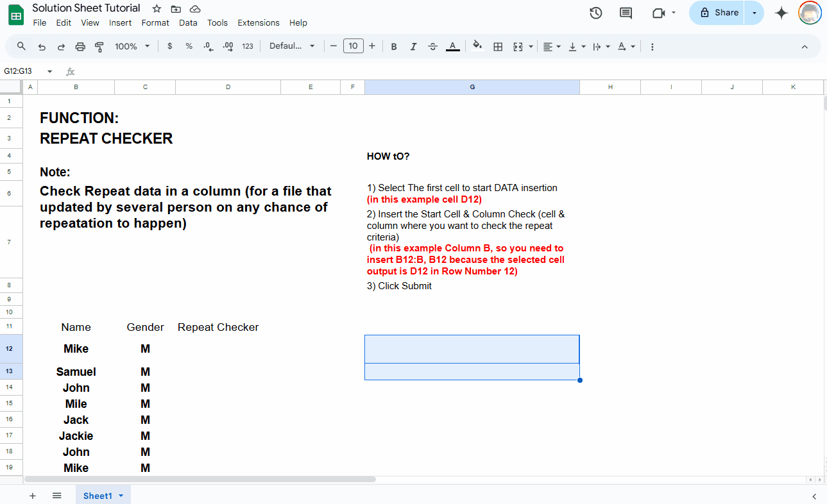Open the comments panel icon
This screenshot has height=504, width=827.
(626, 13)
